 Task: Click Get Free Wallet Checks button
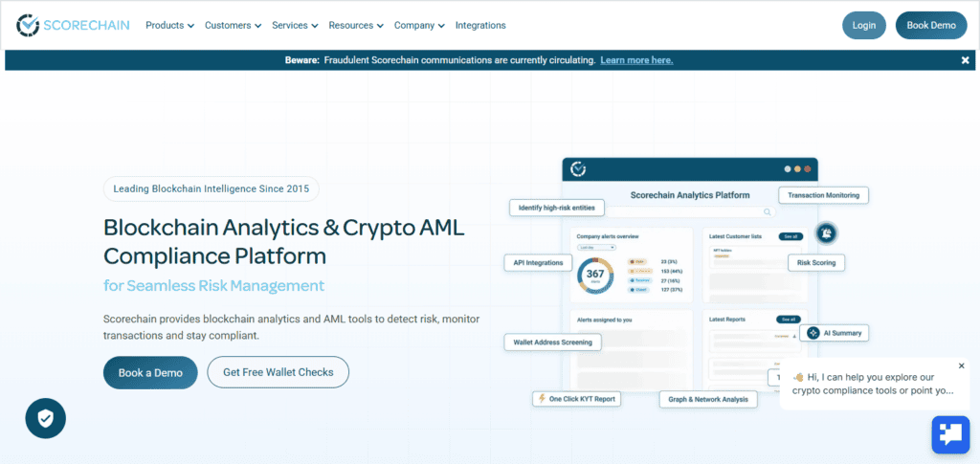[x=278, y=372]
